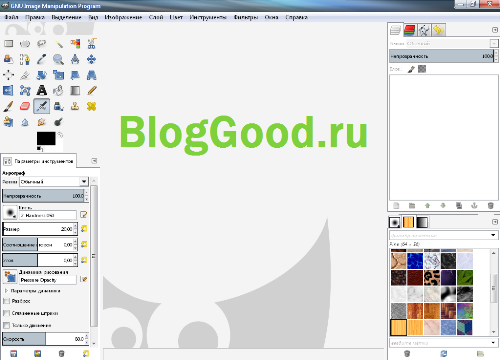This screenshot has height=360, width=500.
Task: Select the Blend gradient tool
Action: (75, 90)
